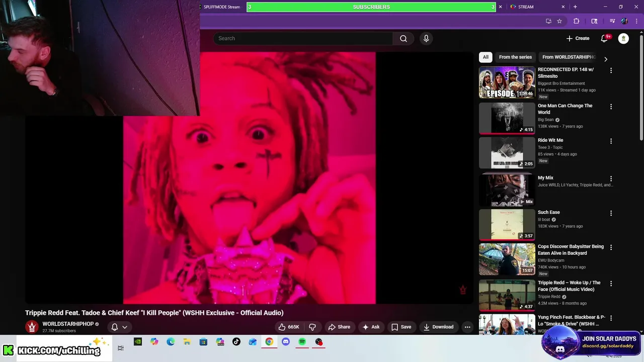Viewport: 644px width, 362px height.
Task: Open Chrome media controls icon
Action: 612,21
